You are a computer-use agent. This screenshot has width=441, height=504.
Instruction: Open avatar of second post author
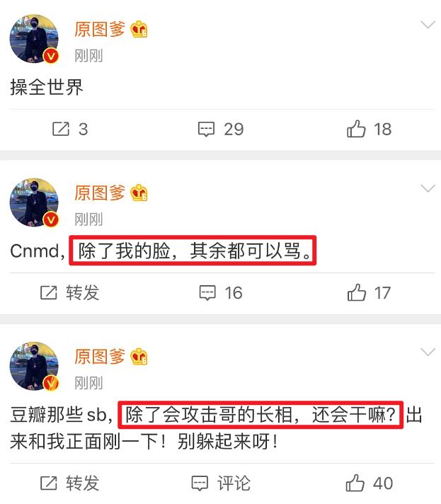(35, 202)
